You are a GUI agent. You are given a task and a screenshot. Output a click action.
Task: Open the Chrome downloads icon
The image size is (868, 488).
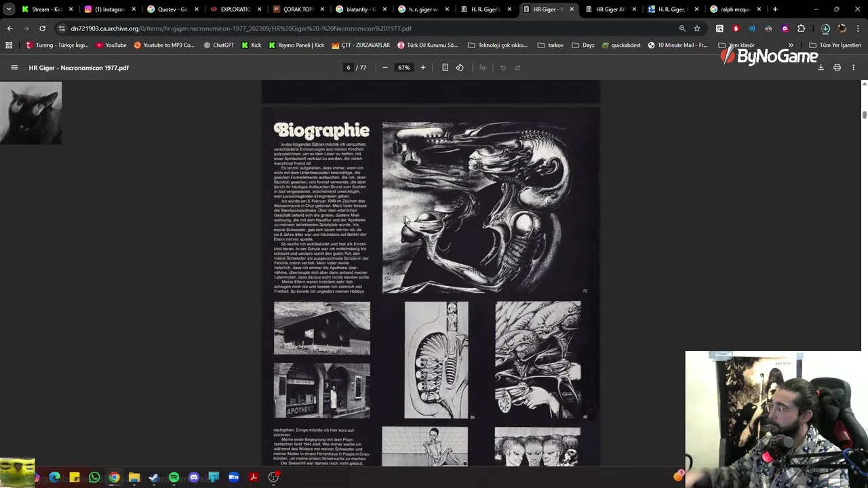click(825, 28)
